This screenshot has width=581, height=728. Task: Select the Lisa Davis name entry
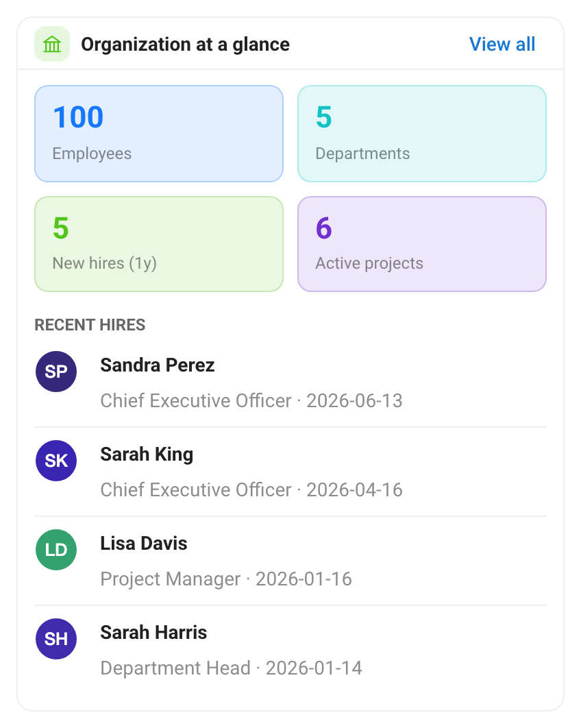[144, 544]
